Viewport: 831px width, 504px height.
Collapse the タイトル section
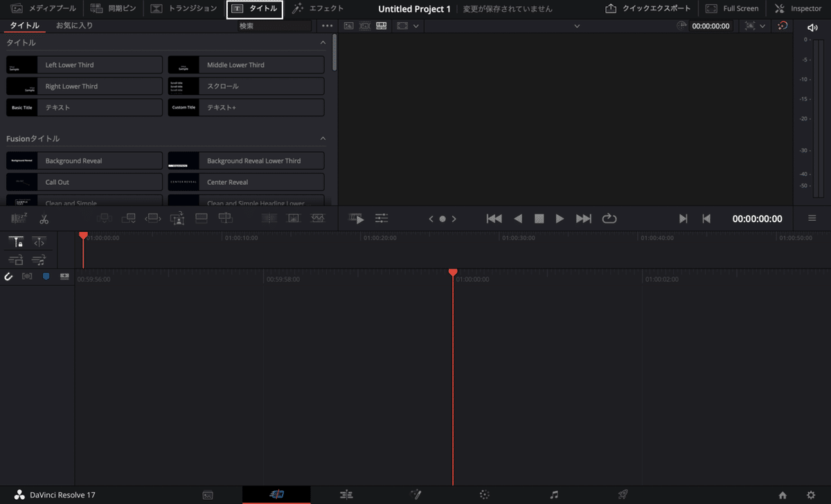pos(323,43)
